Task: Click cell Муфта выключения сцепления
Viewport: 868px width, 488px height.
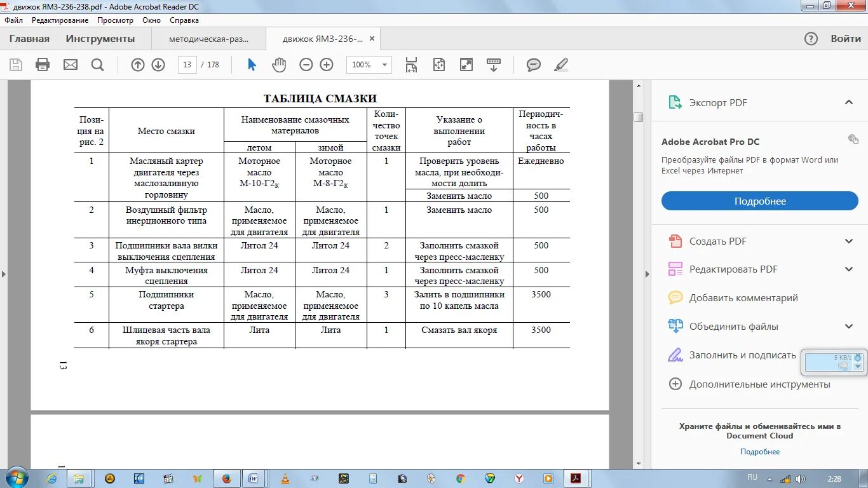Action: click(166, 275)
